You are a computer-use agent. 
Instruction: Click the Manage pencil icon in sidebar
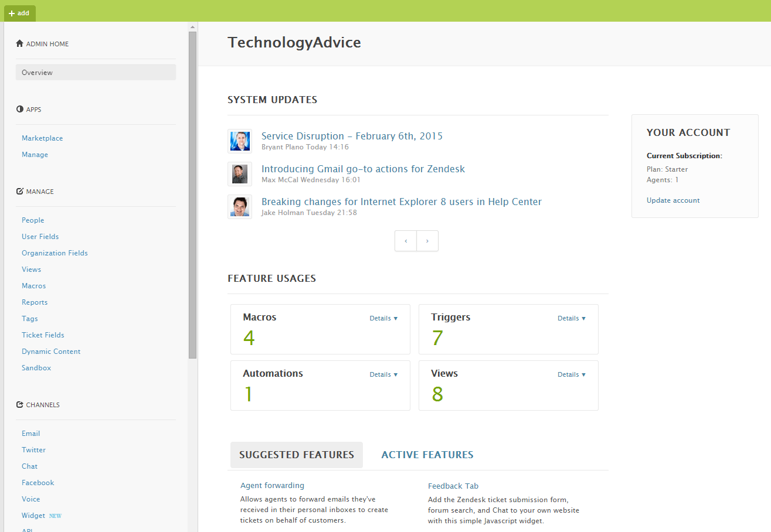[19, 191]
